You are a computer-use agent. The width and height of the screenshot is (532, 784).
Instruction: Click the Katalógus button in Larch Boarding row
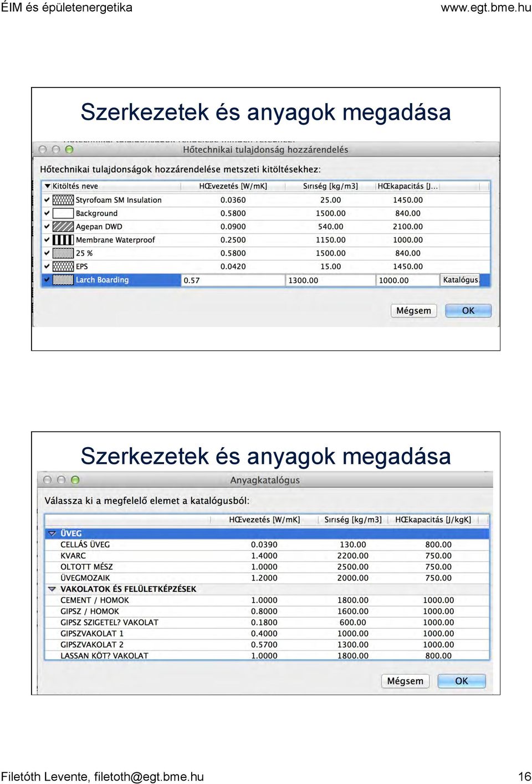point(461,280)
